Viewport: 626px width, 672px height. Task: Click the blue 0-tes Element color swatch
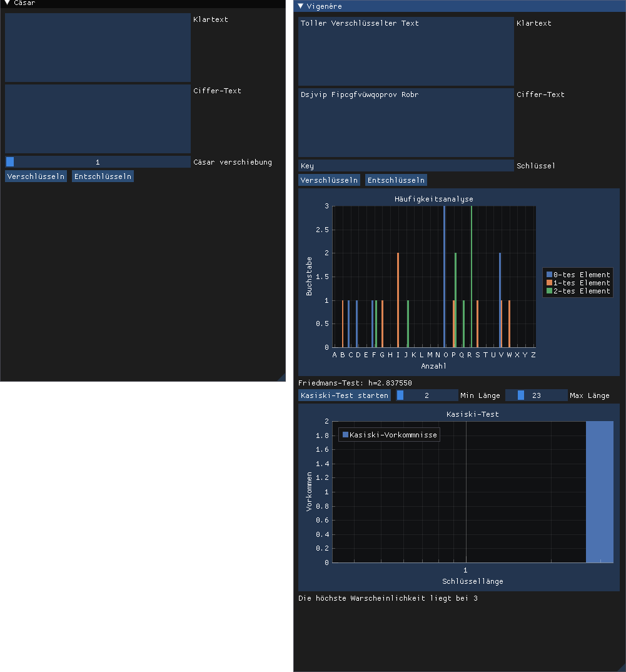point(549,275)
